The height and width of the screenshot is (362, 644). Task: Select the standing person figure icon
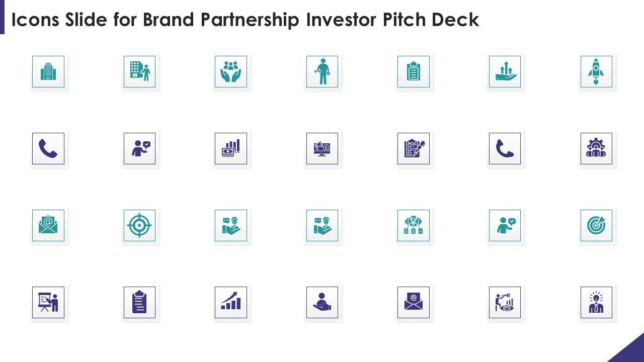(x=322, y=72)
